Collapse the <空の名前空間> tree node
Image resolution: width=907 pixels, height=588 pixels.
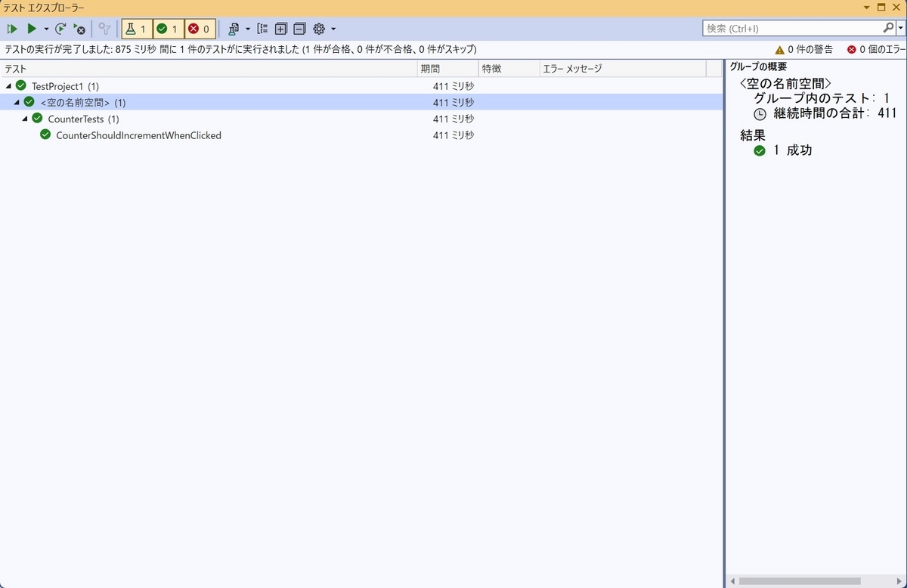pos(17,102)
